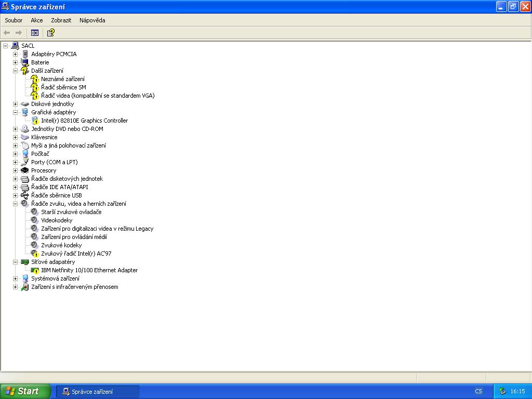
Task: Collapse the Grafické adaptéry node
Action: click(x=15, y=112)
